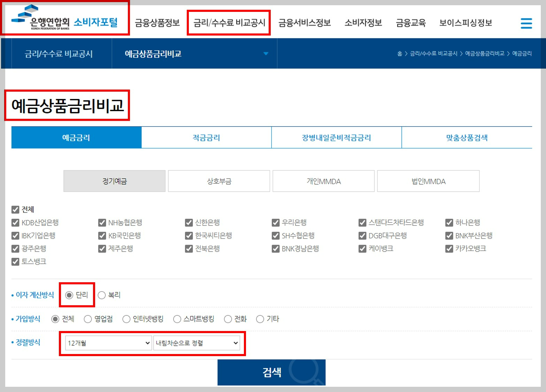Select 영업점 for 가입방식
This screenshot has width=546, height=392.
(x=87, y=319)
